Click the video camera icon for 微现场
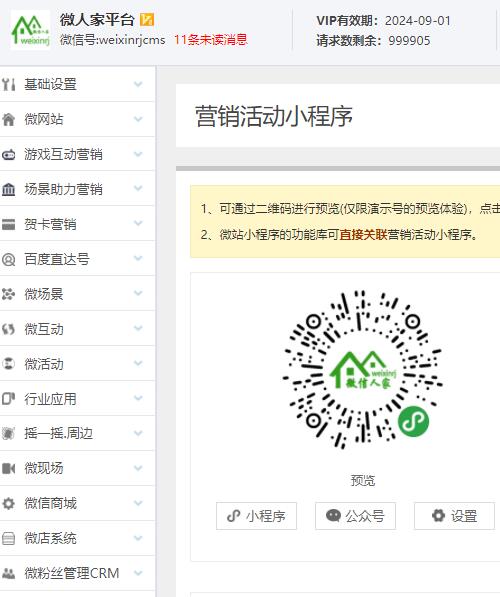Screen dimensions: 500x597 (x=8, y=468)
